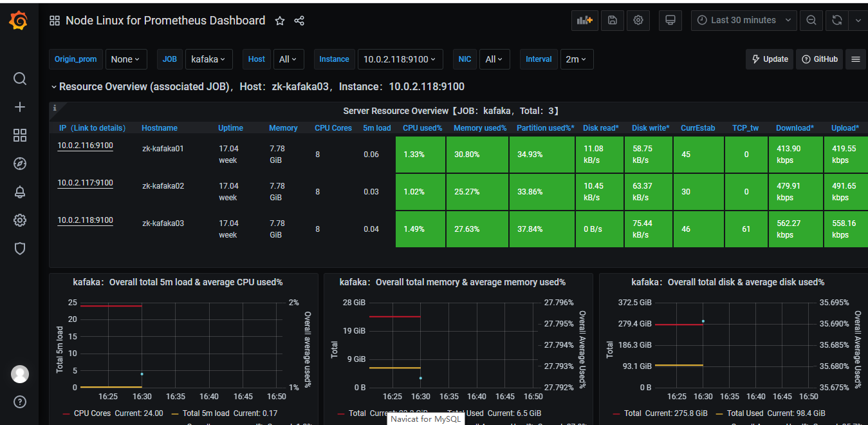Sort table by Hostname column
This screenshot has width=868, height=425.
pyautogui.click(x=160, y=128)
